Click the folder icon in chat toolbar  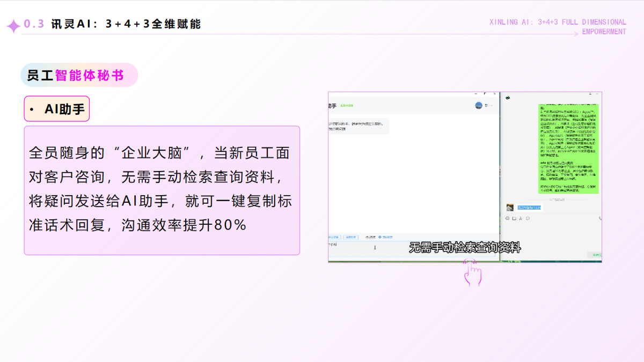point(514,218)
